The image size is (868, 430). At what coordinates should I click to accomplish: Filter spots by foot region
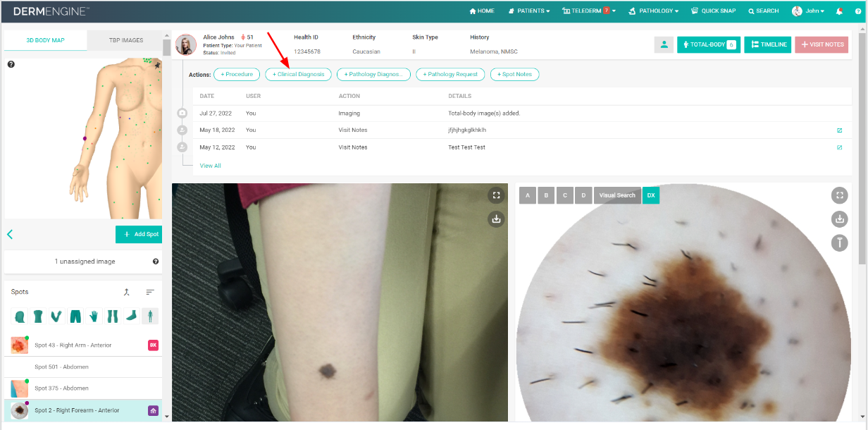(x=130, y=316)
